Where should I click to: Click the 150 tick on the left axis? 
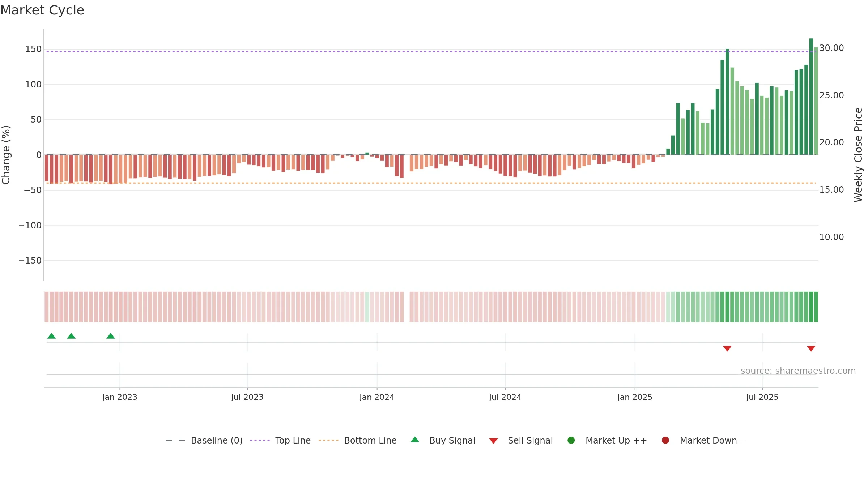tap(33, 49)
